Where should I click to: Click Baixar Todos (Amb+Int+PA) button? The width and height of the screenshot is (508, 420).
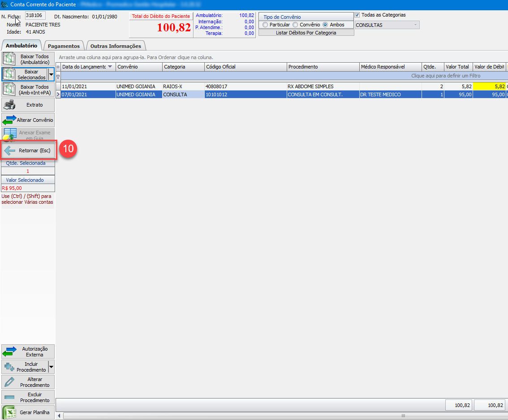28,90
